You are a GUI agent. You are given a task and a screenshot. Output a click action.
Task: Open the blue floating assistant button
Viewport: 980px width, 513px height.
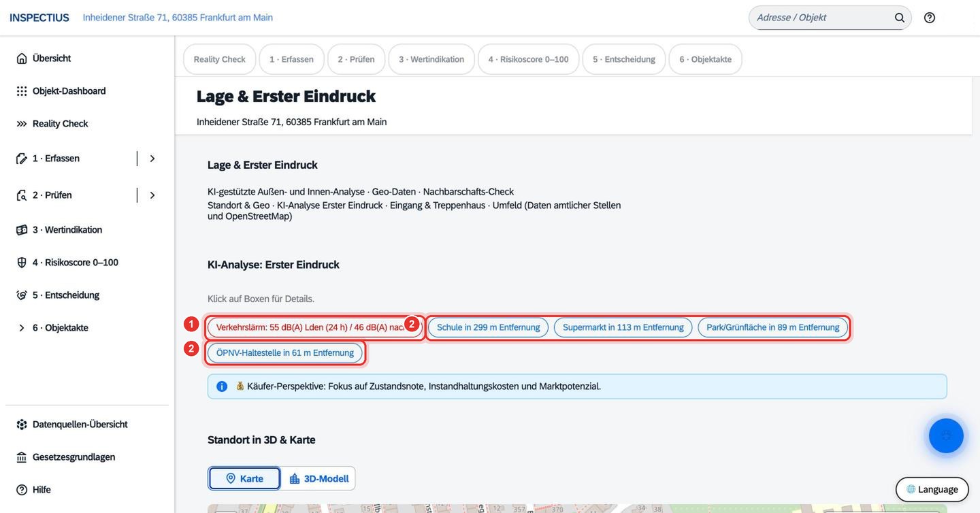(x=946, y=435)
